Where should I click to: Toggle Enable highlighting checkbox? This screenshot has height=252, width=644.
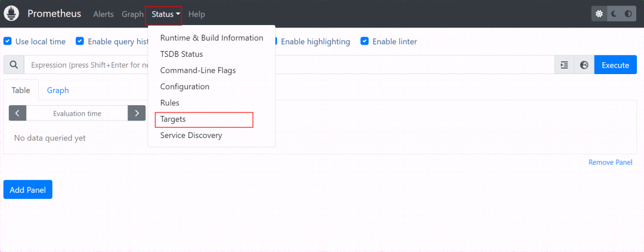(x=274, y=41)
